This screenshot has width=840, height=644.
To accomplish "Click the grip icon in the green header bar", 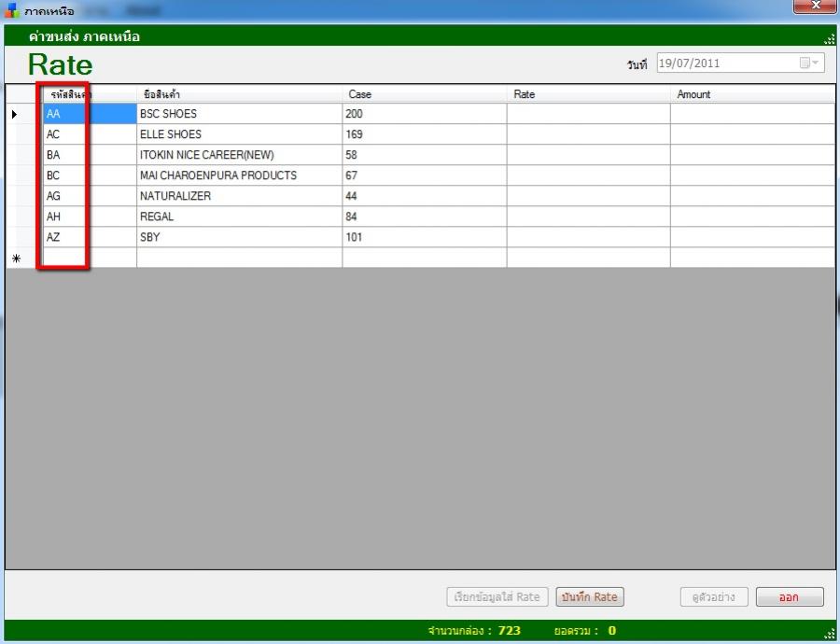I will click(x=830, y=38).
